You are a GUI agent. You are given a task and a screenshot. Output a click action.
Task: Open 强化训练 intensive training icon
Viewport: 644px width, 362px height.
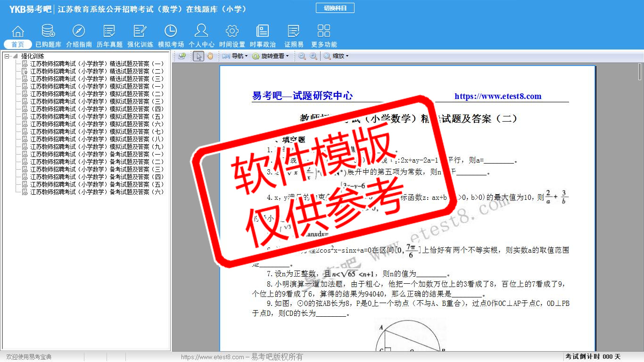tap(140, 31)
